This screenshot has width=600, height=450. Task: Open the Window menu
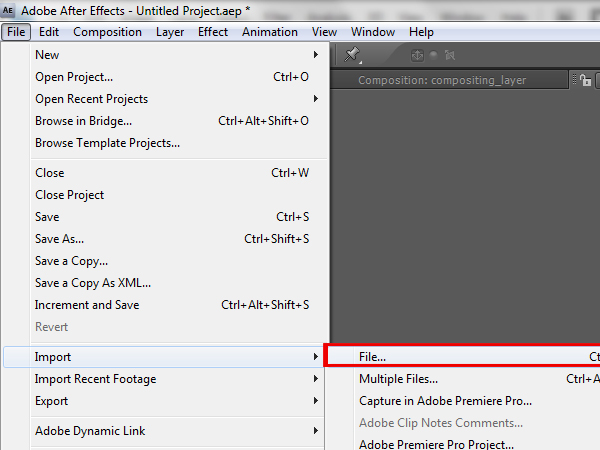(373, 32)
